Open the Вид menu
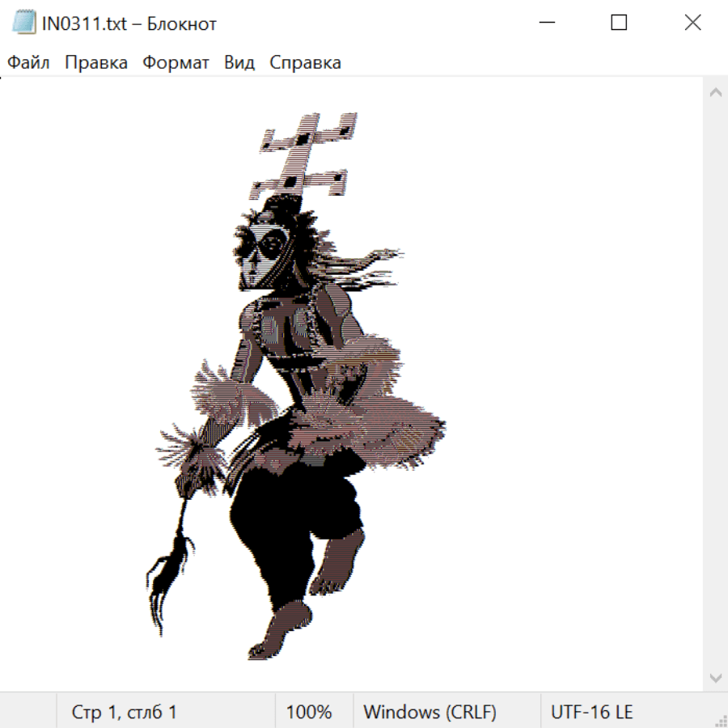 [x=239, y=63]
